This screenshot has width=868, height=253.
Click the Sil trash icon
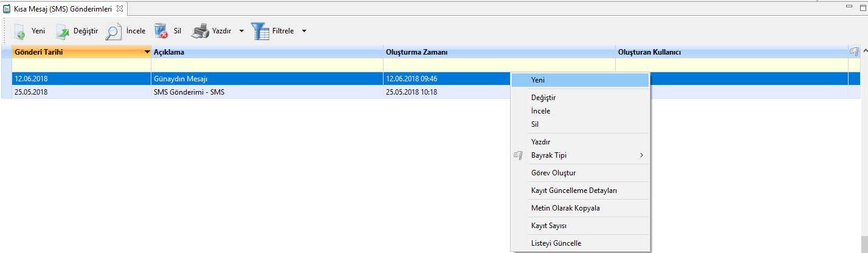[x=161, y=31]
